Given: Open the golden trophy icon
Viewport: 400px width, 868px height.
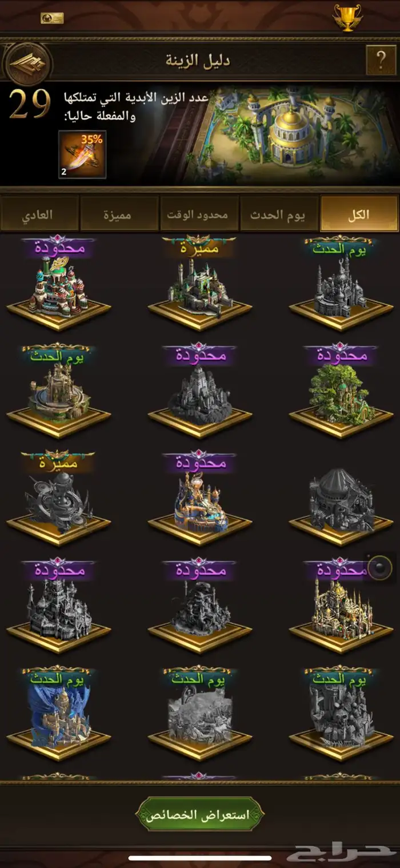Looking at the screenshot, I should [x=347, y=18].
